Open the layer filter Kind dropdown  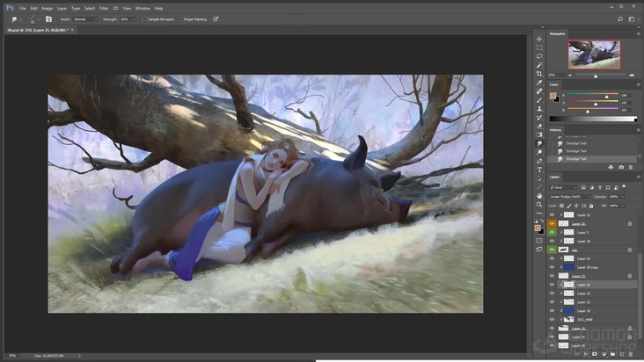563,187
